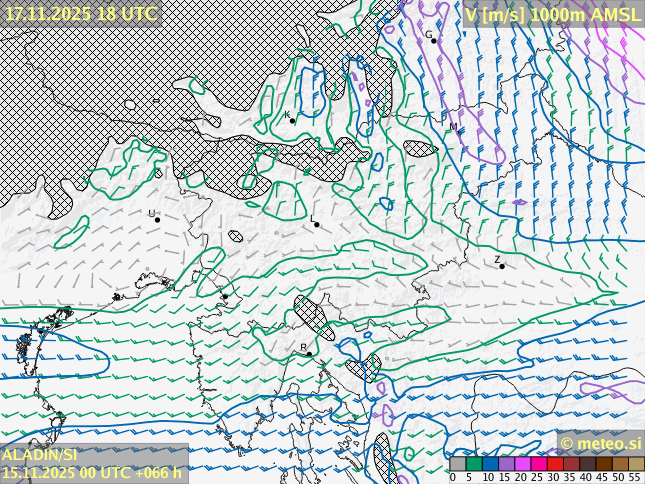645x484 pixels.
Task: Select the city marker labeled L
Action: tap(317, 224)
